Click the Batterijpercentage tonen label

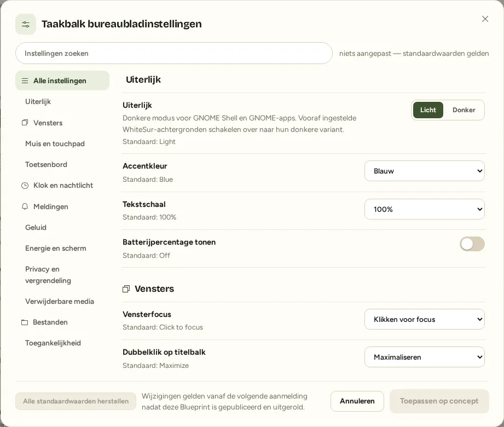169,242
